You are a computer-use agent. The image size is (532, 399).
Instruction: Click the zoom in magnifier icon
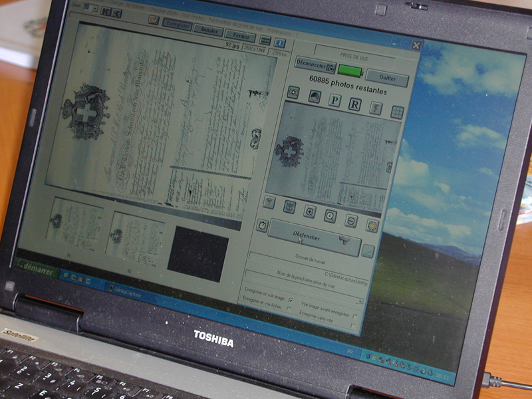pyautogui.click(x=310, y=211)
